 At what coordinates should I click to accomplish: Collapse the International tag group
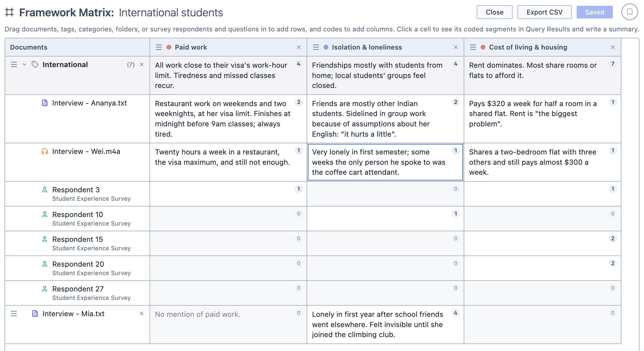[24, 64]
